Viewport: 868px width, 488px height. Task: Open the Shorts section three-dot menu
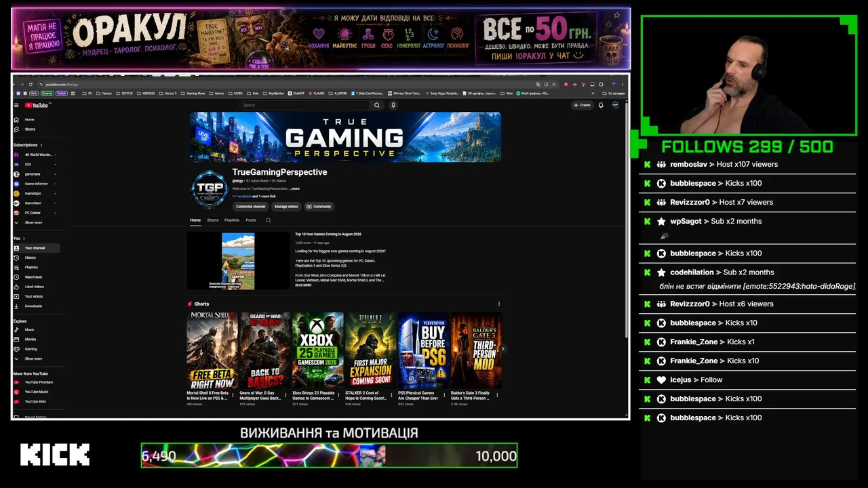coord(499,304)
